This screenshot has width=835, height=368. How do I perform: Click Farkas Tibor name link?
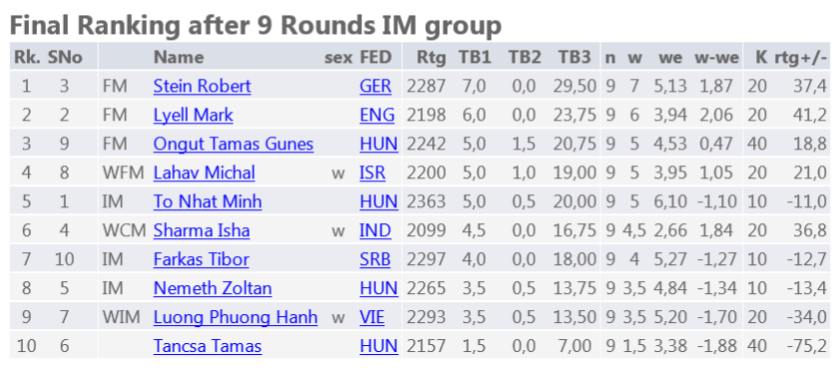[x=201, y=259]
